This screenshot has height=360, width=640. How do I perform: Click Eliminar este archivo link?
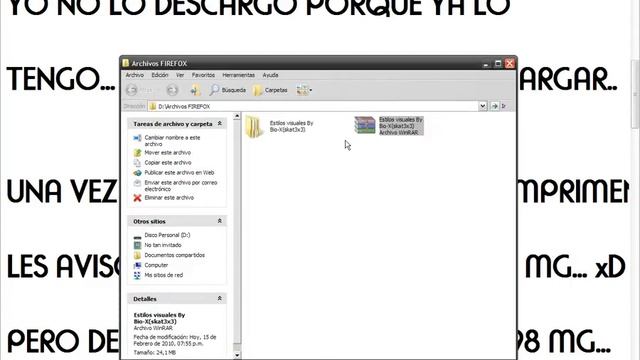[169, 198]
